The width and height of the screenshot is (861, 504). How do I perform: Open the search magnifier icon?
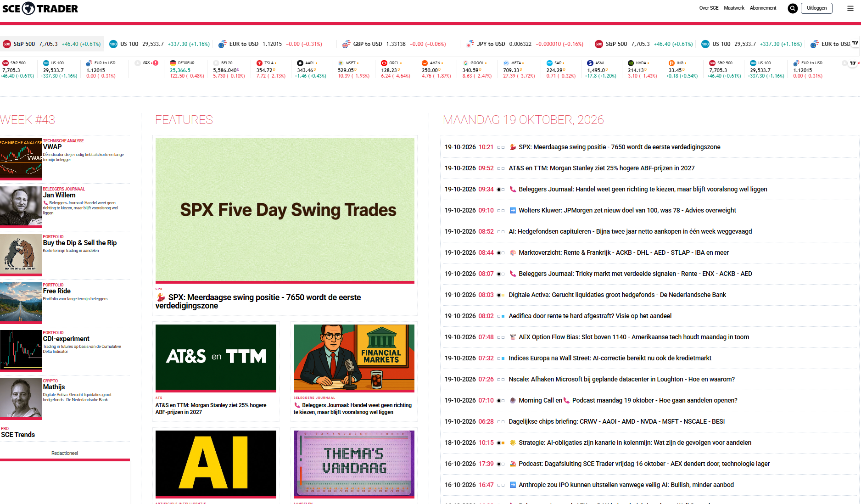tap(793, 8)
